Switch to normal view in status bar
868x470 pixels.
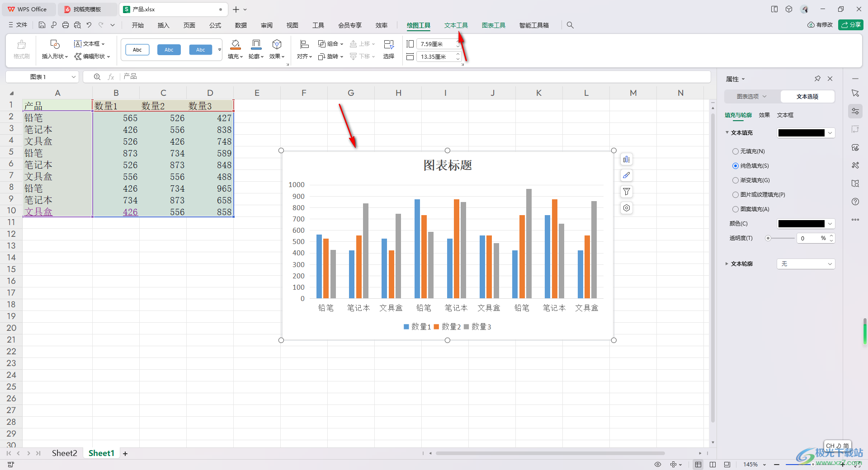coord(698,464)
